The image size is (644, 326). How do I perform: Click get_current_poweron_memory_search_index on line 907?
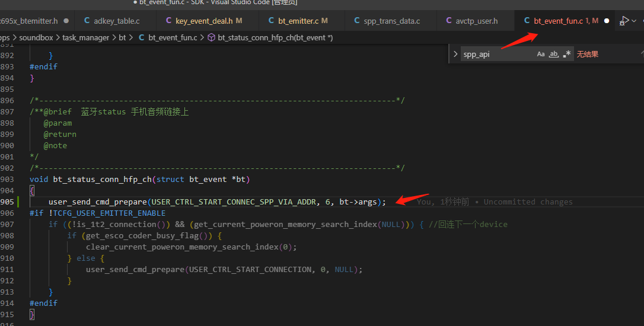pyautogui.click(x=285, y=225)
